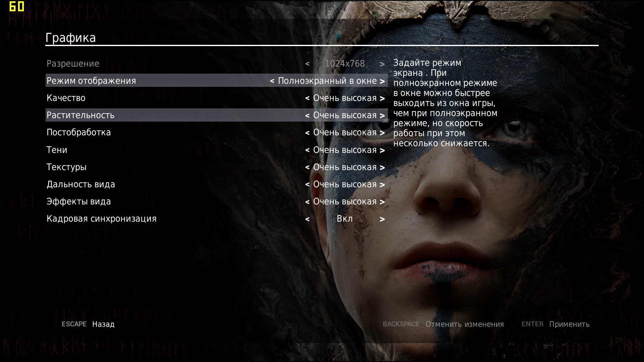Decrease Эффекты вида with left arrow
644x362 pixels.
[307, 202]
